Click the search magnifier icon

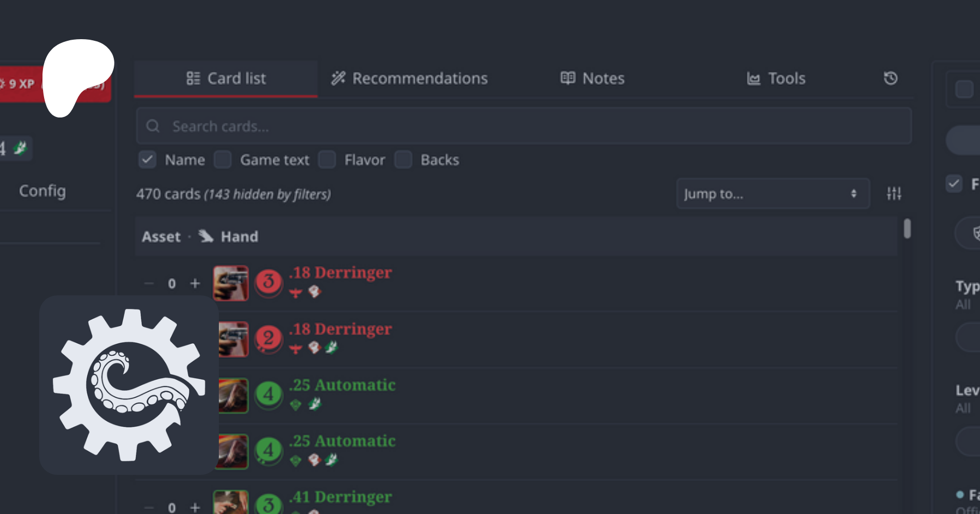pos(153,126)
